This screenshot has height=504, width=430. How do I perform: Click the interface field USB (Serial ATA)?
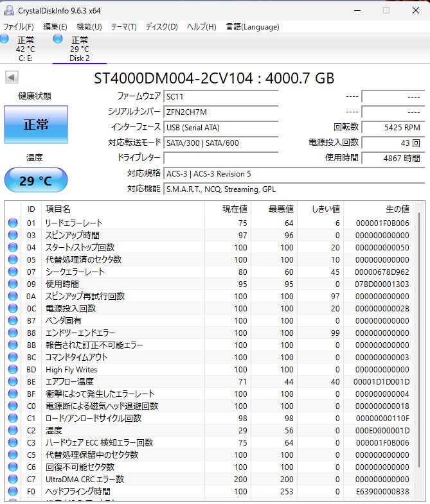pos(221,127)
